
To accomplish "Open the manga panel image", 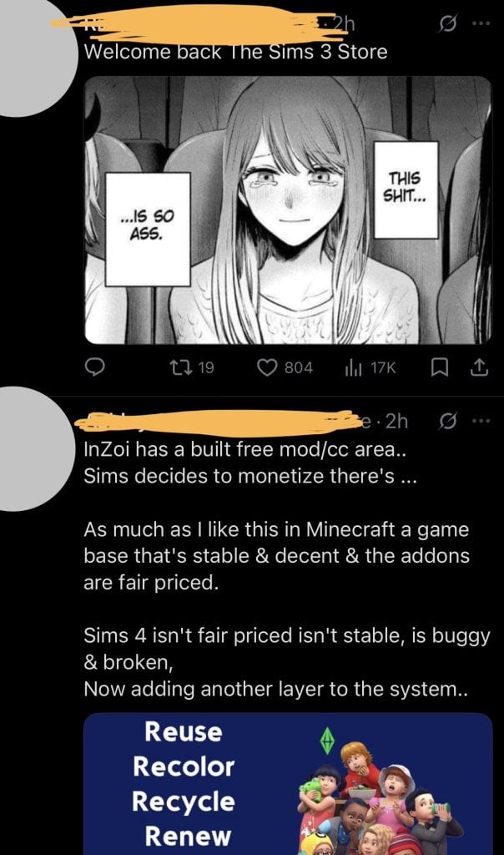I will pyautogui.click(x=288, y=210).
